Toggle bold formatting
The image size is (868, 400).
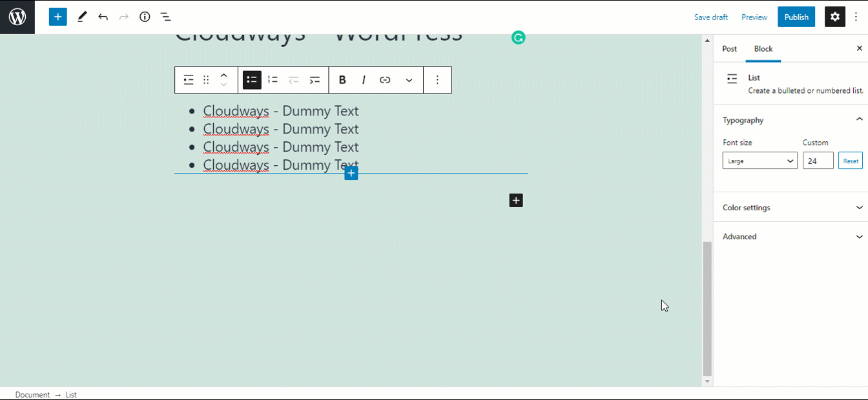coord(342,80)
